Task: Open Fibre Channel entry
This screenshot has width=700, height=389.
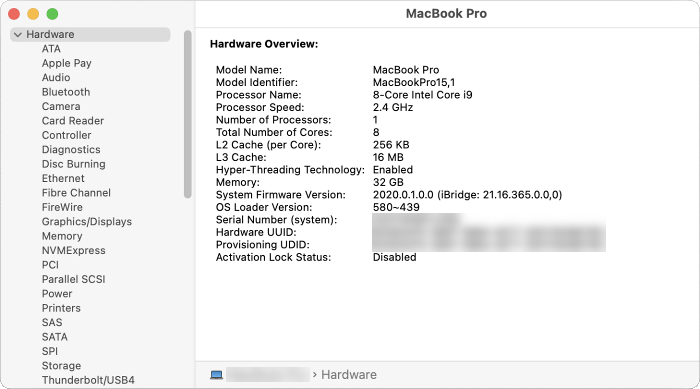Action: (x=76, y=192)
